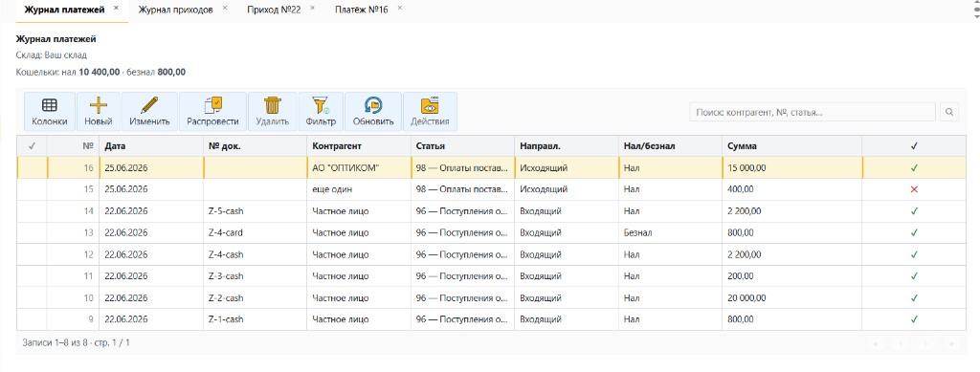Refresh the list with Обновить
980x372 pixels.
tap(373, 112)
